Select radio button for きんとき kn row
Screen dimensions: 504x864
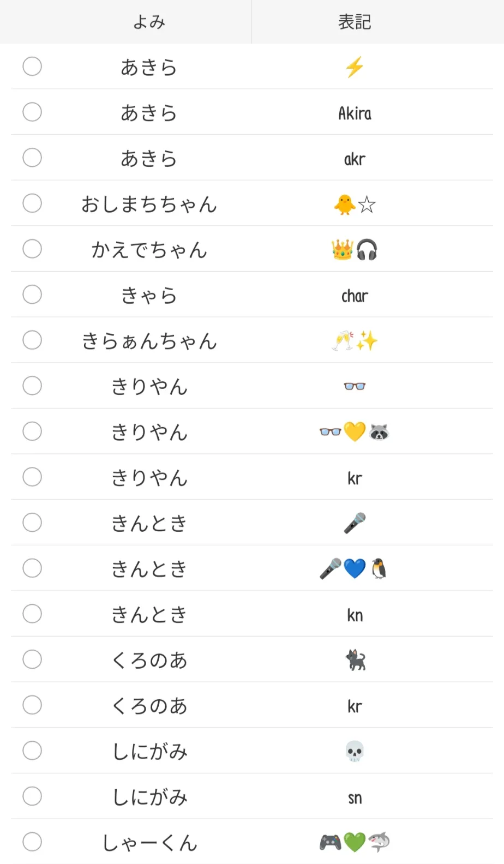(x=32, y=614)
